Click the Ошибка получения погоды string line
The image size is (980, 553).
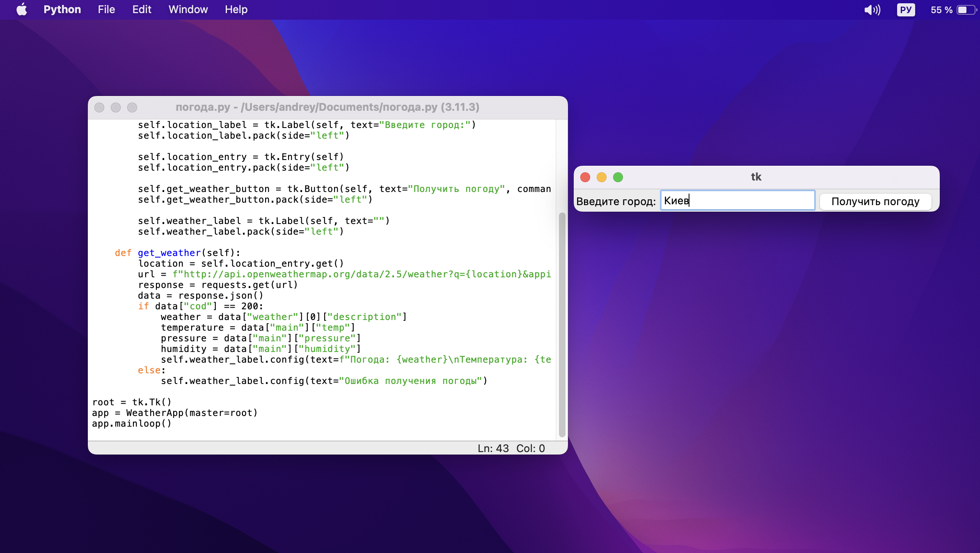(324, 381)
